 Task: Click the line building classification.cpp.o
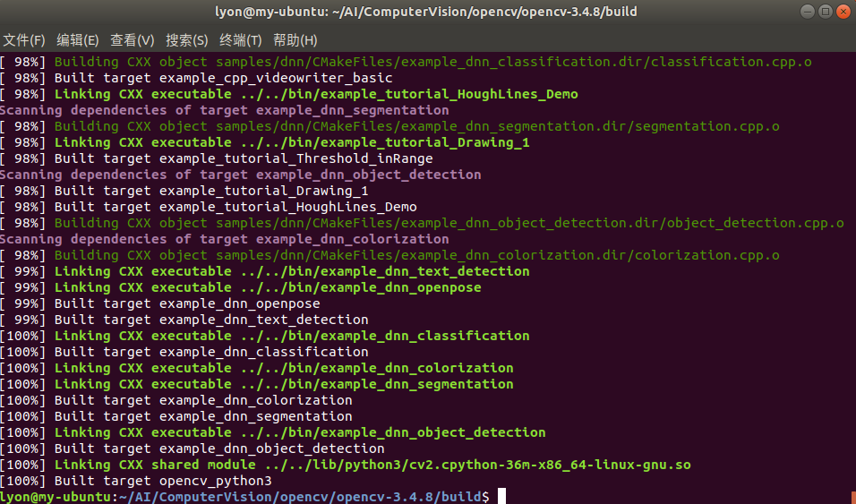[x=406, y=62]
